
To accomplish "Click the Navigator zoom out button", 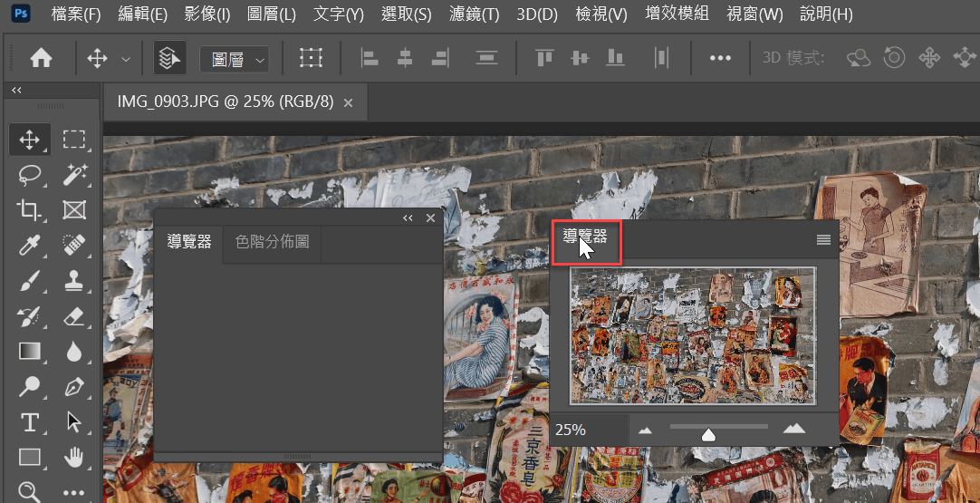I will click(645, 430).
